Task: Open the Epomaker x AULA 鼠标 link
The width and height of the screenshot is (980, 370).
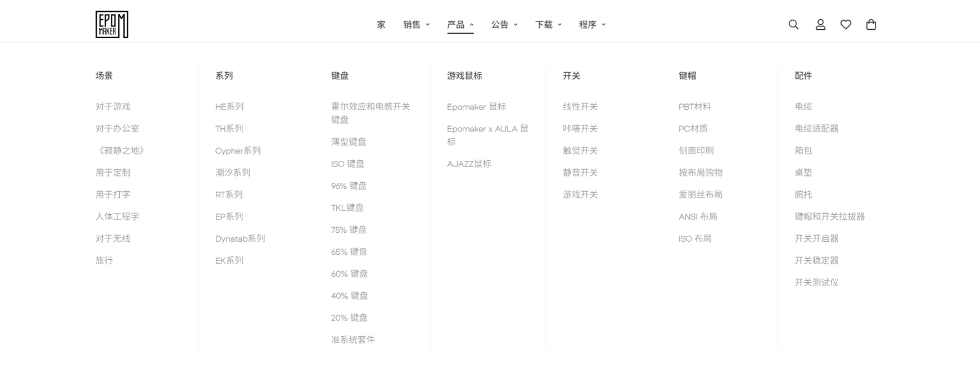Action: click(x=488, y=135)
